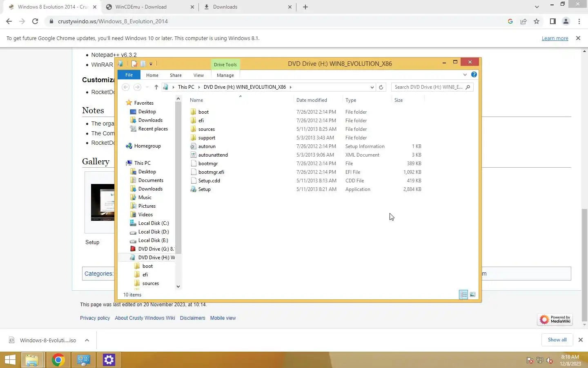
Task: Open Chrome three-dot menu
Action: tap(579, 21)
